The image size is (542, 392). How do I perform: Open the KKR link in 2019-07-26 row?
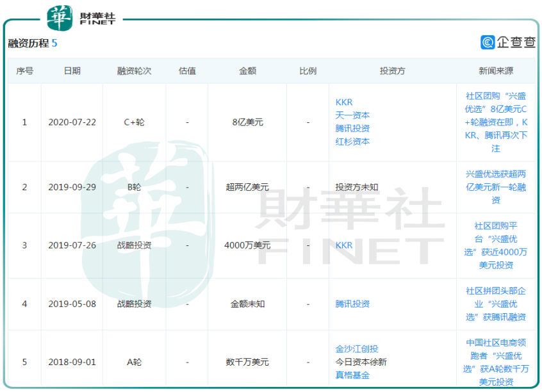pyautogui.click(x=344, y=245)
